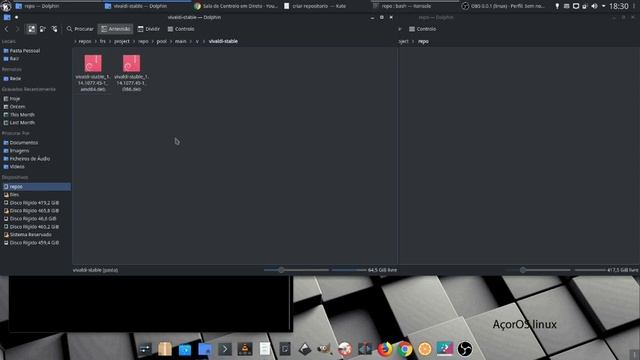Switch to details view mode

pyautogui.click(x=54, y=29)
